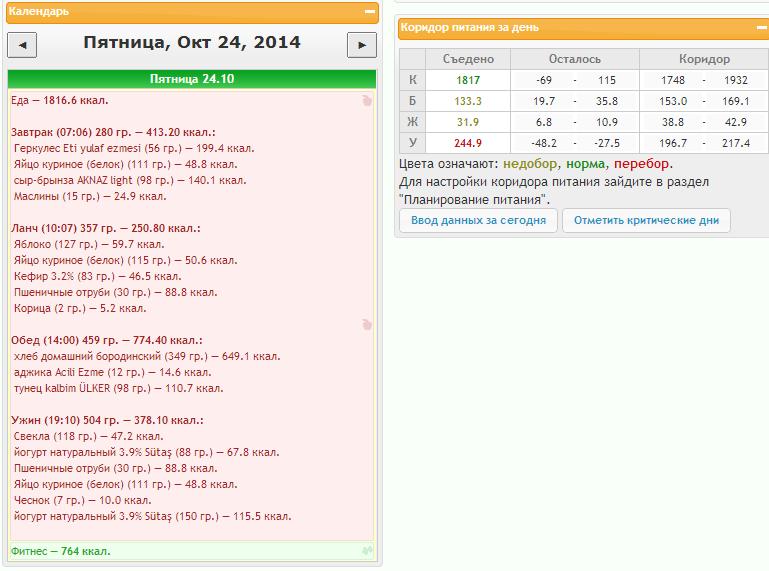
Task: Click the Осталось column header
Action: (574, 59)
